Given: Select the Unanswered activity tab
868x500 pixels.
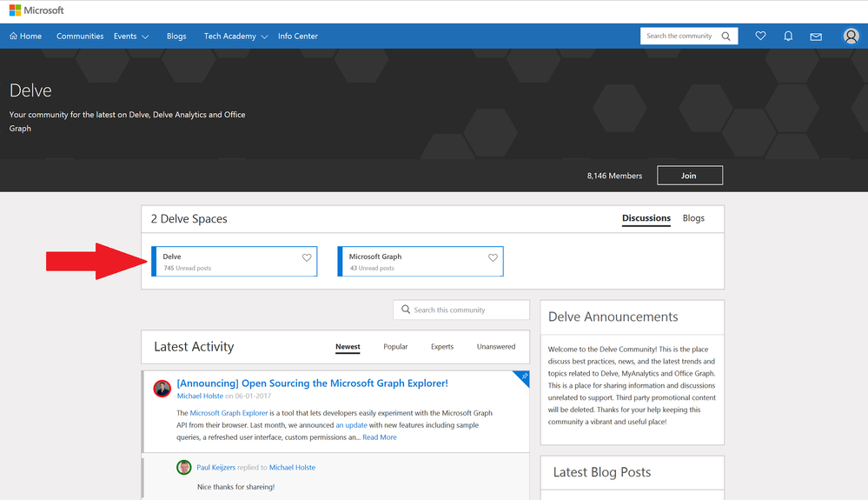Looking at the screenshot, I should 496,347.
